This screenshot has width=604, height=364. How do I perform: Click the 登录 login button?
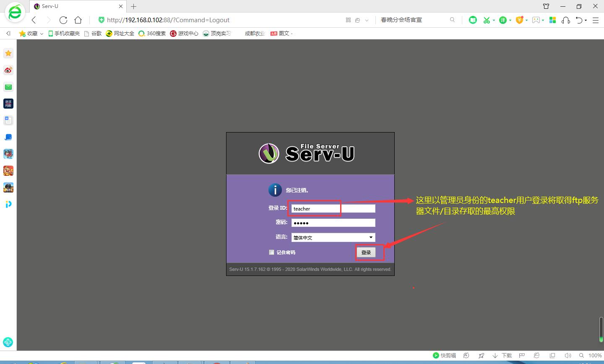tap(366, 252)
